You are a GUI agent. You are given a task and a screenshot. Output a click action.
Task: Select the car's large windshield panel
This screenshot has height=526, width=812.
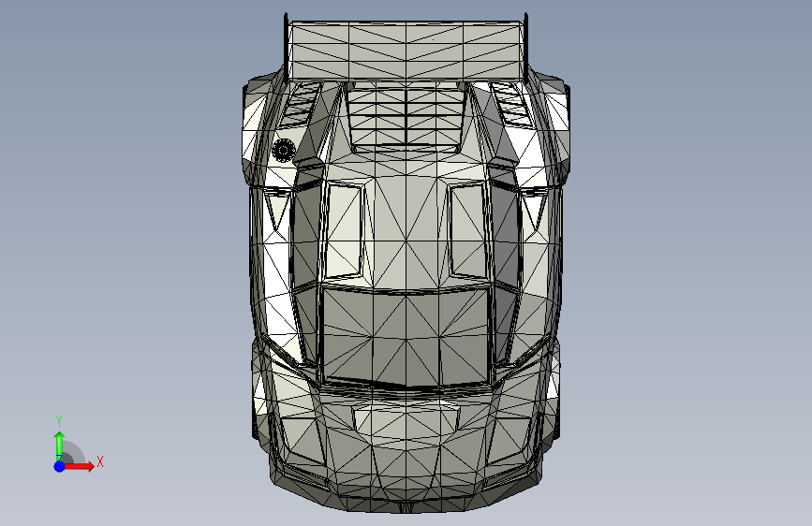pos(406,338)
